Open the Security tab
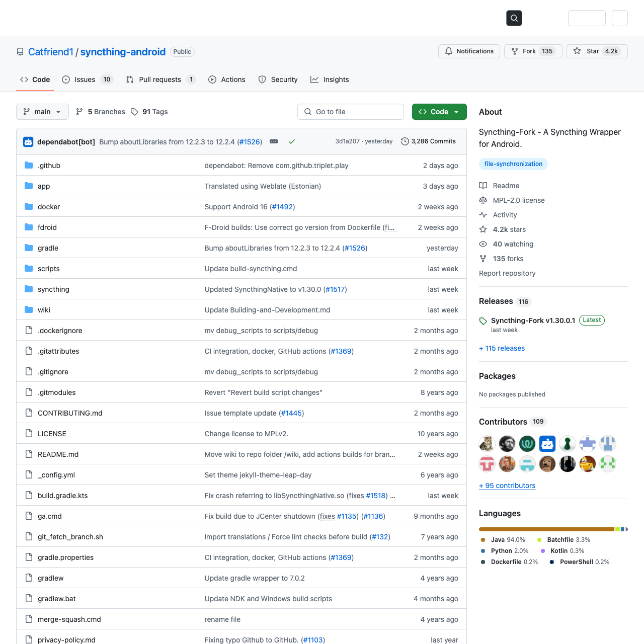 (x=278, y=79)
